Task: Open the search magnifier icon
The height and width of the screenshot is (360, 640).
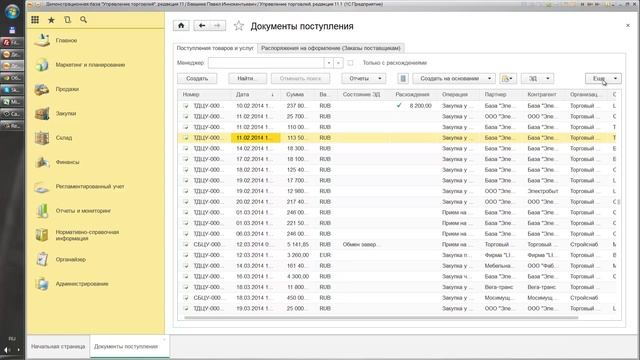Action: tap(83, 20)
